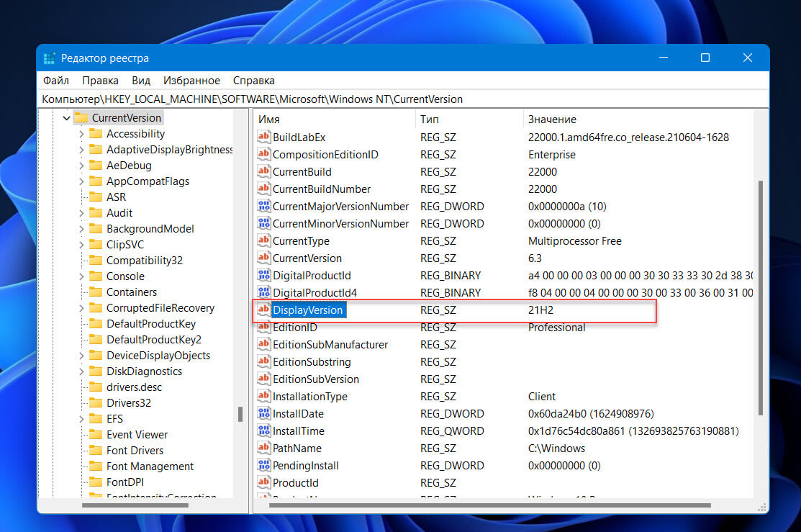Screen dimensions: 801x532
Task: Open the Файл menu
Action: coord(55,81)
